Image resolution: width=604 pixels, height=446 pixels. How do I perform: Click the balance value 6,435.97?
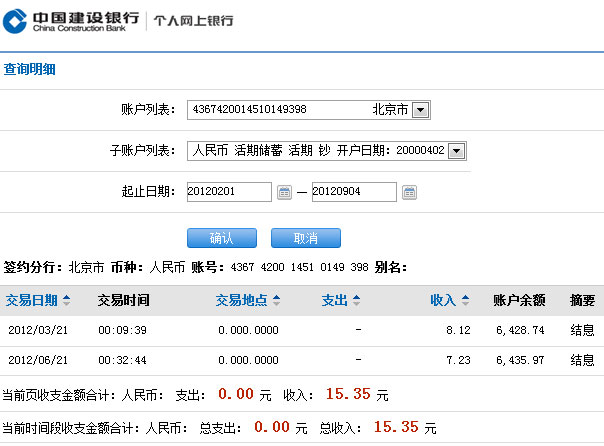pyautogui.click(x=520, y=360)
